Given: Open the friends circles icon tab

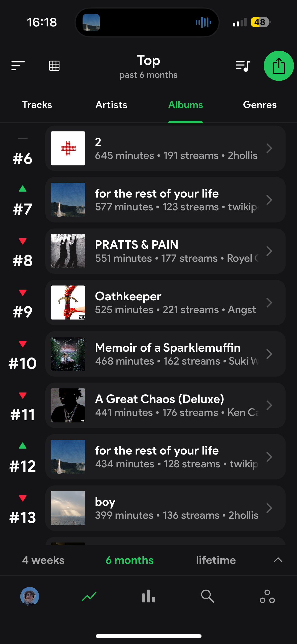Looking at the screenshot, I should [267, 596].
